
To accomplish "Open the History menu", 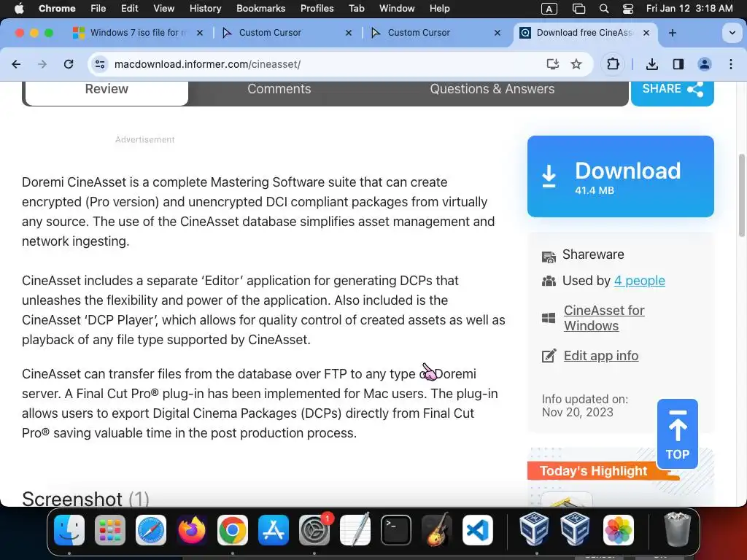I will click(x=205, y=8).
